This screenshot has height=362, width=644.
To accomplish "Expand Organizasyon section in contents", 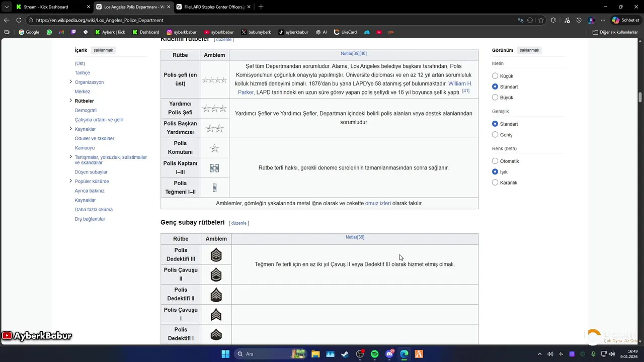I will (x=70, y=81).
